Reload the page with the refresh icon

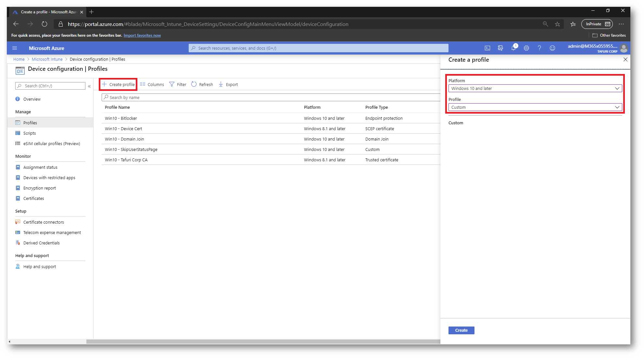tap(44, 24)
